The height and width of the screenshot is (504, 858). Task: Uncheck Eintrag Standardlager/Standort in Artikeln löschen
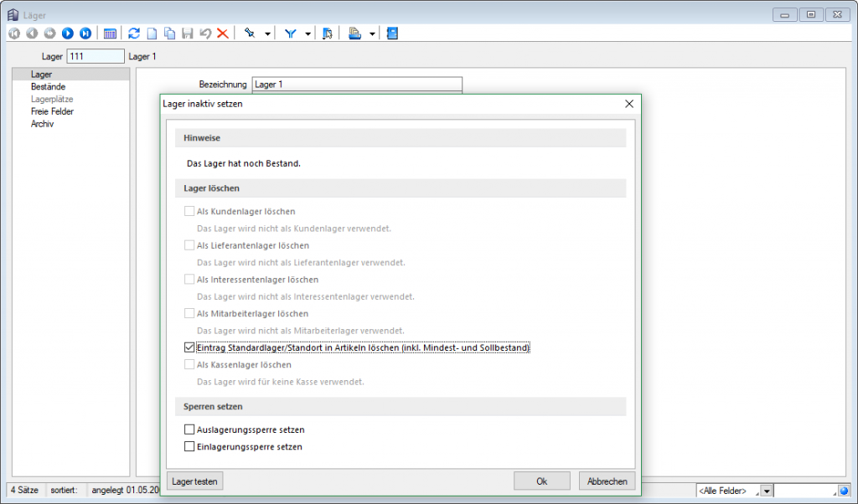tap(189, 347)
